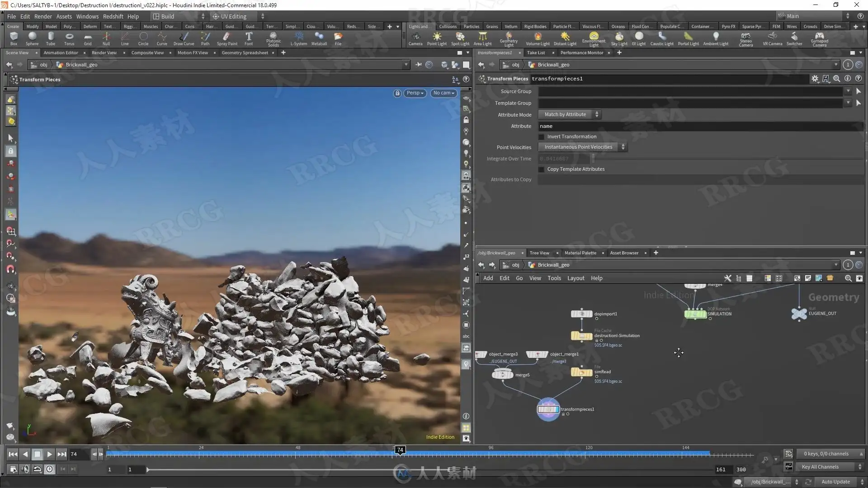
Task: Enable Copy Template Attributes checkbox
Action: coord(541,169)
